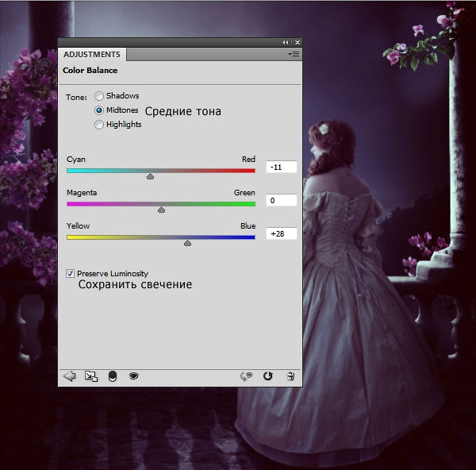The height and width of the screenshot is (470, 476).
Task: Toggle adjustment layer visibility eye icon
Action: (134, 376)
